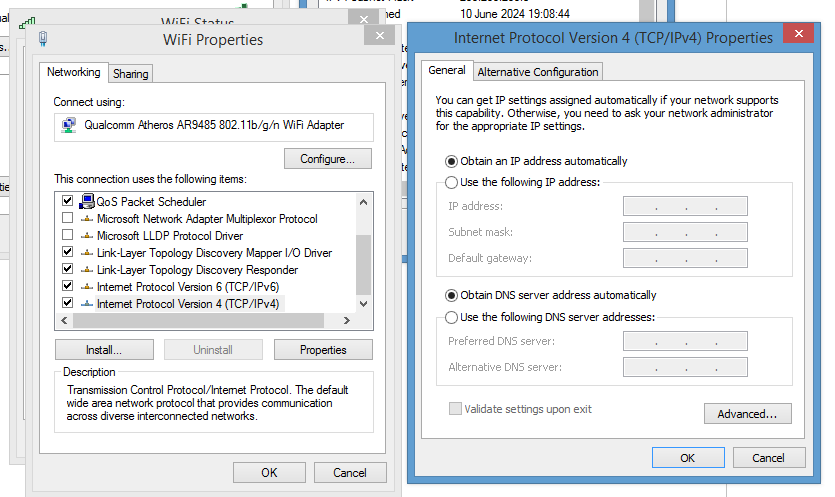Click the Internet Protocol Version 4 icon
This screenshot has width=835, height=497.
[87, 304]
